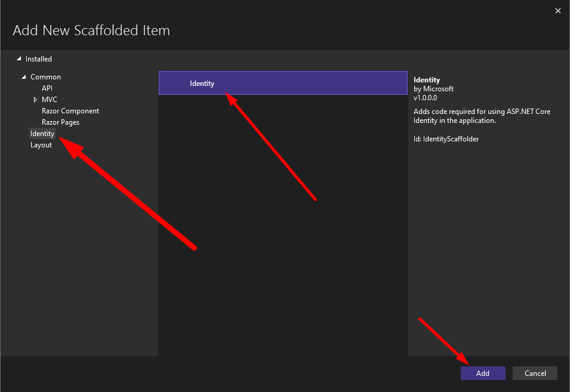This screenshot has width=570, height=392.
Task: Click the dialog title 'Add New Scaffolded Item'
Action: [91, 30]
